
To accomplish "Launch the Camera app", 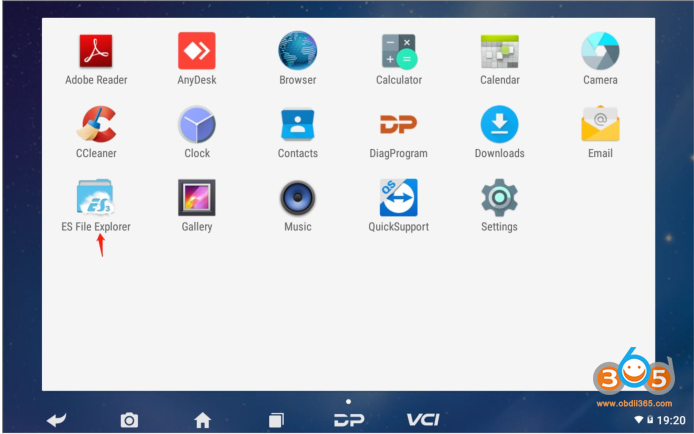I will pyautogui.click(x=600, y=50).
